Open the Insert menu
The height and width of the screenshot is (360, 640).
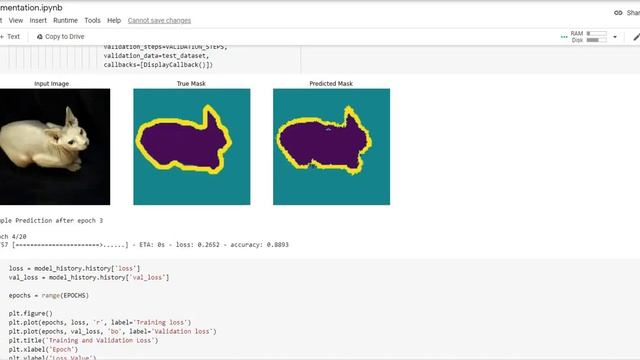coord(38,20)
